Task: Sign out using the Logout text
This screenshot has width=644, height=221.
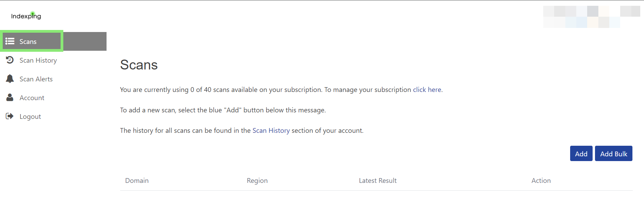Action: pos(30,116)
